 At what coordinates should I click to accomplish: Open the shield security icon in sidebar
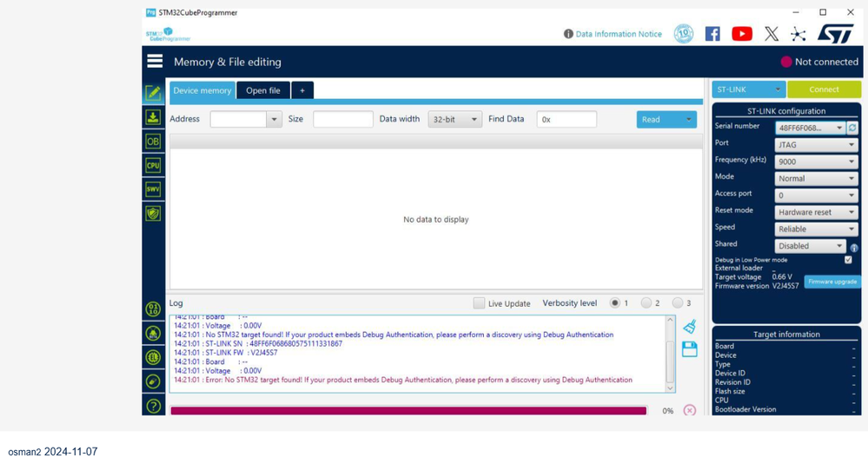click(x=153, y=213)
